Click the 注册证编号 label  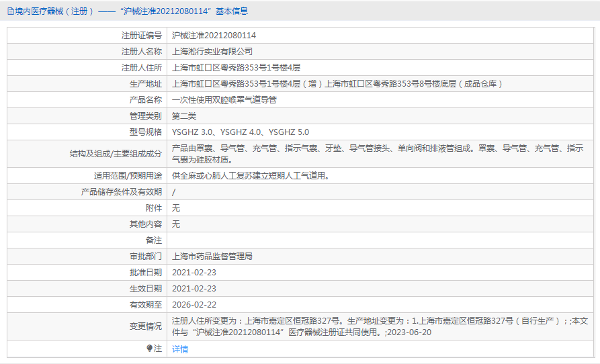142,36
